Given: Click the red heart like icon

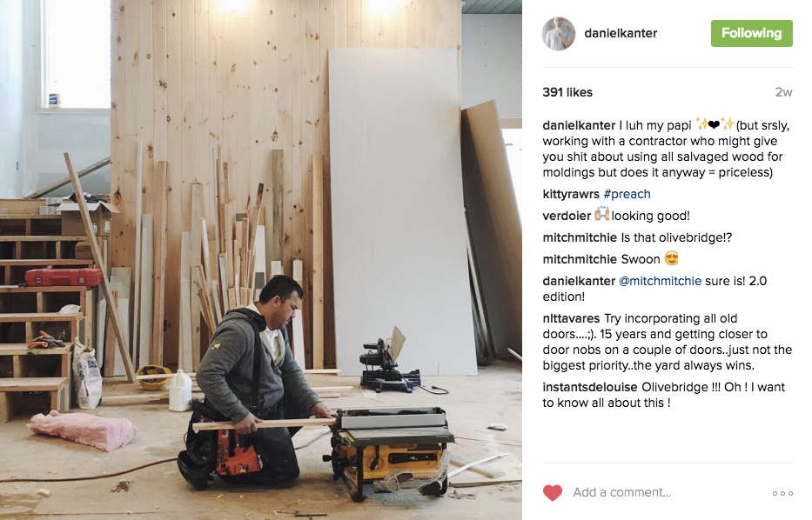Looking at the screenshot, I should (x=552, y=492).
